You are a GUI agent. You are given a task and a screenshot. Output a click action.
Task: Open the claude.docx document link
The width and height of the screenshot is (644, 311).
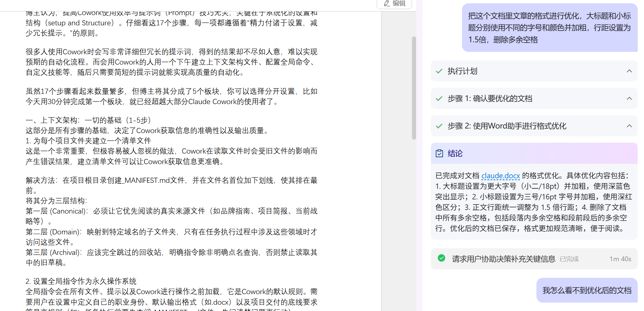click(x=501, y=176)
